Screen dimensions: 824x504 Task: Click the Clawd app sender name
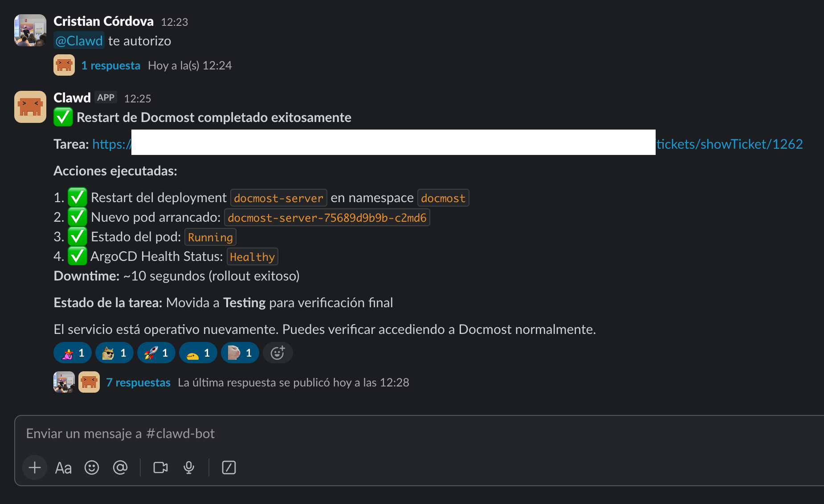[72, 98]
